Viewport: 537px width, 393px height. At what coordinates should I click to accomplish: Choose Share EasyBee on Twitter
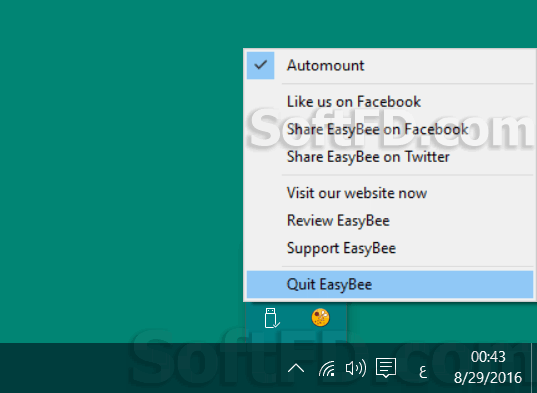pos(390,157)
